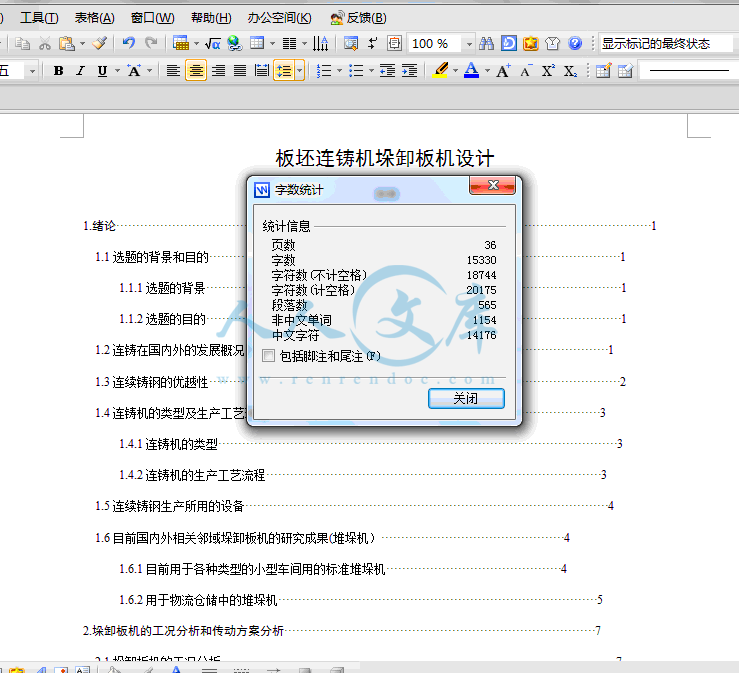Image resolution: width=739 pixels, height=673 pixels.
Task: Click TOC entry 1.4.1 连铸机的类型
Action: (x=168, y=443)
